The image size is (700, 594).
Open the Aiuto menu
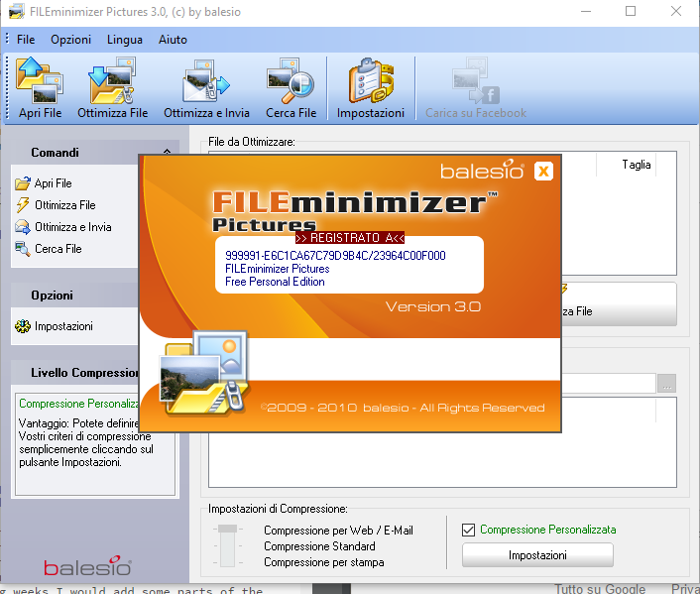click(173, 40)
